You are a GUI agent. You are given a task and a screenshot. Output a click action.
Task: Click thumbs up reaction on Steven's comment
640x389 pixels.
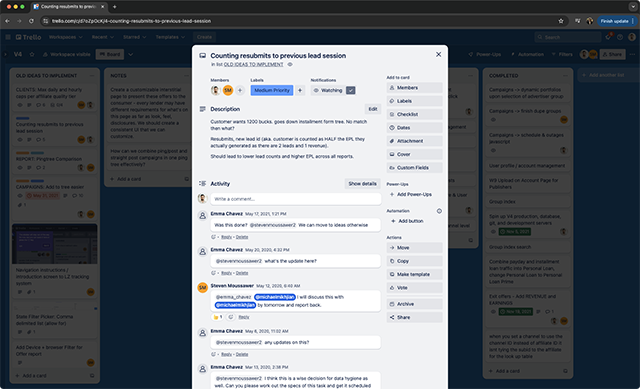tap(218, 317)
